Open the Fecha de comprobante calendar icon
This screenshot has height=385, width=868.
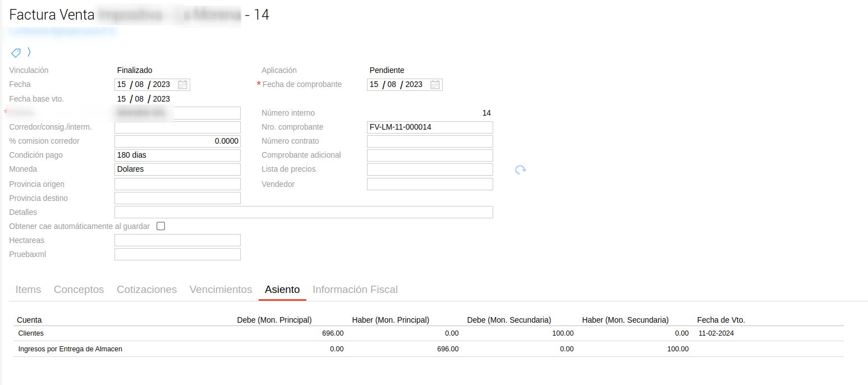435,85
